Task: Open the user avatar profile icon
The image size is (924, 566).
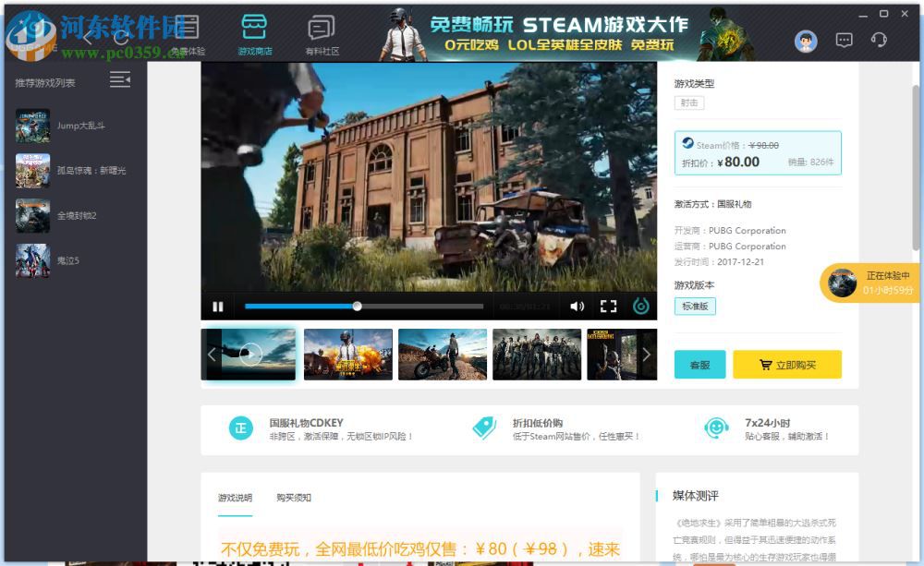Action: click(805, 41)
